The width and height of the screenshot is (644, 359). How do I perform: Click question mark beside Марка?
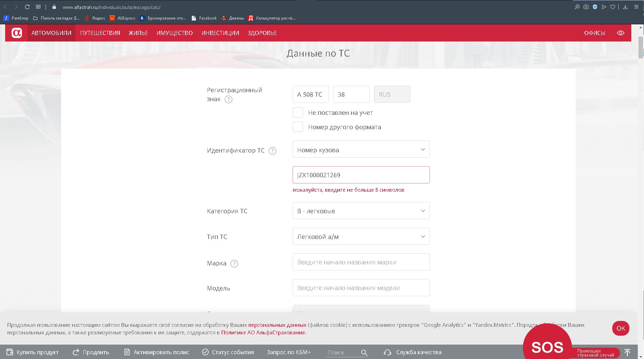pos(234,264)
